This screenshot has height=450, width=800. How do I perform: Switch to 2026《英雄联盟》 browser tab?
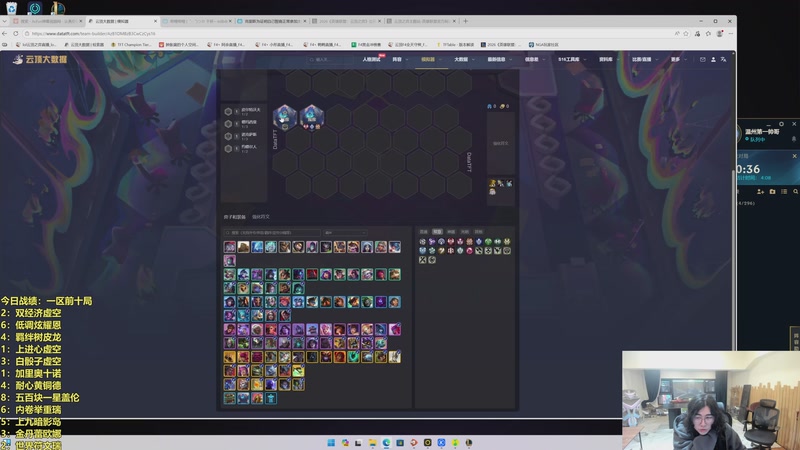coord(347,21)
